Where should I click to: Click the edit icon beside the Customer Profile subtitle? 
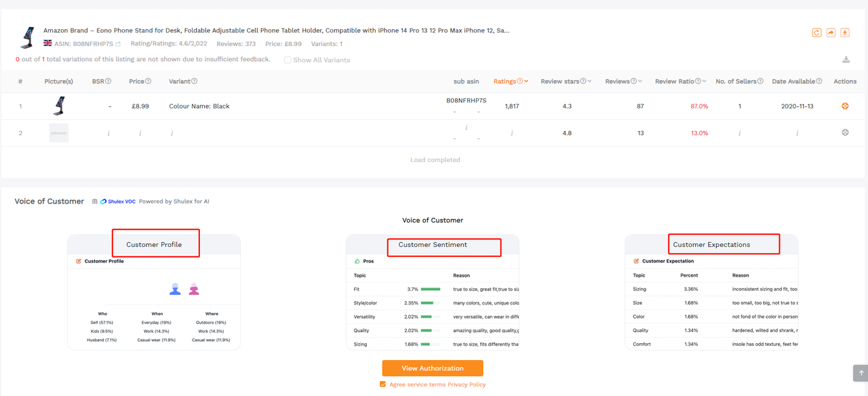coord(79,261)
